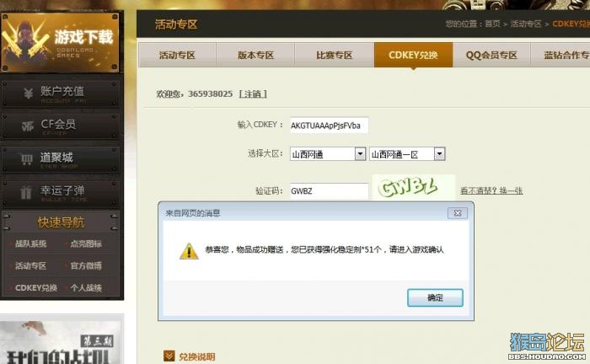The image size is (590, 364).
Task: Click the 我们的战队 第三期 banner
Action: (62, 340)
